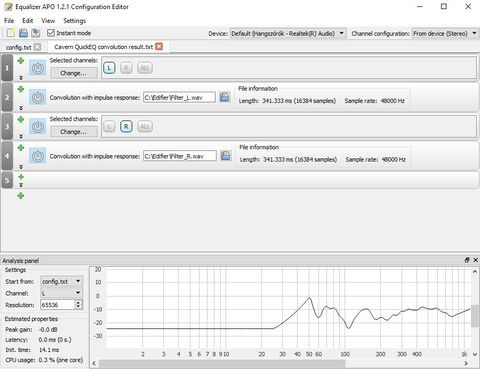Toggle the Instant mode checkbox
The width and height of the screenshot is (480, 369).
point(51,33)
